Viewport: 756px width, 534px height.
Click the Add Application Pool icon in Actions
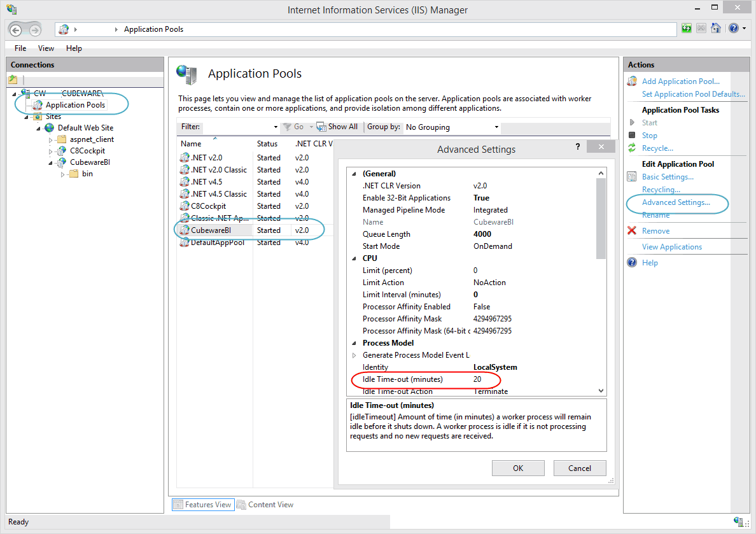[632, 81]
